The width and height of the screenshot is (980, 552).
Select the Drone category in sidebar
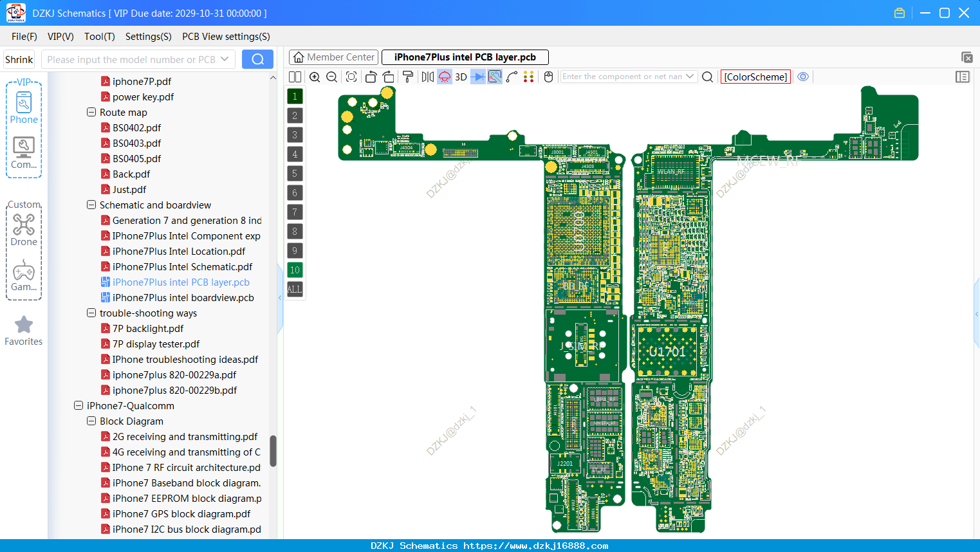point(24,230)
